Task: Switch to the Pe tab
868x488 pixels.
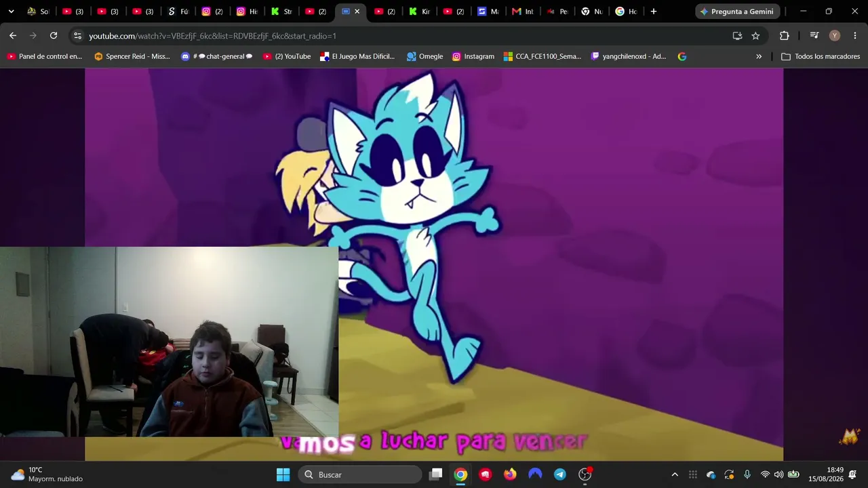Action: click(557, 12)
